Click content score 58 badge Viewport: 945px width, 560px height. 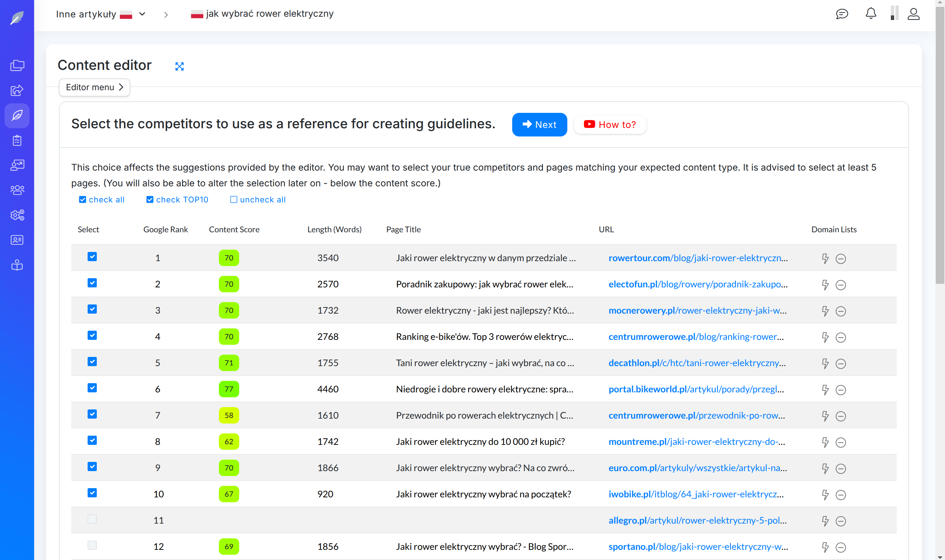point(229,415)
